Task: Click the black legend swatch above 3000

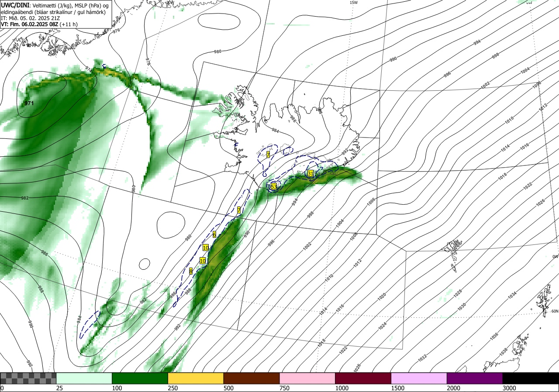Action: coord(531,378)
